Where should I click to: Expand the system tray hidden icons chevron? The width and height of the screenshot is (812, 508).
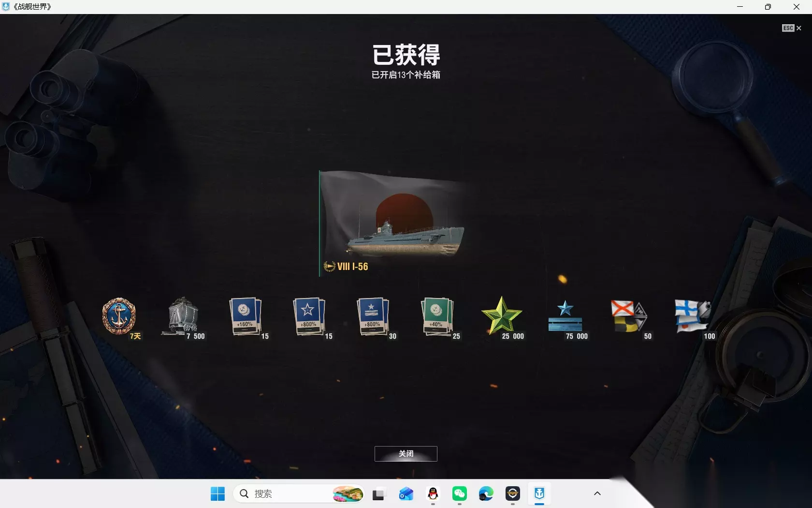pos(597,493)
